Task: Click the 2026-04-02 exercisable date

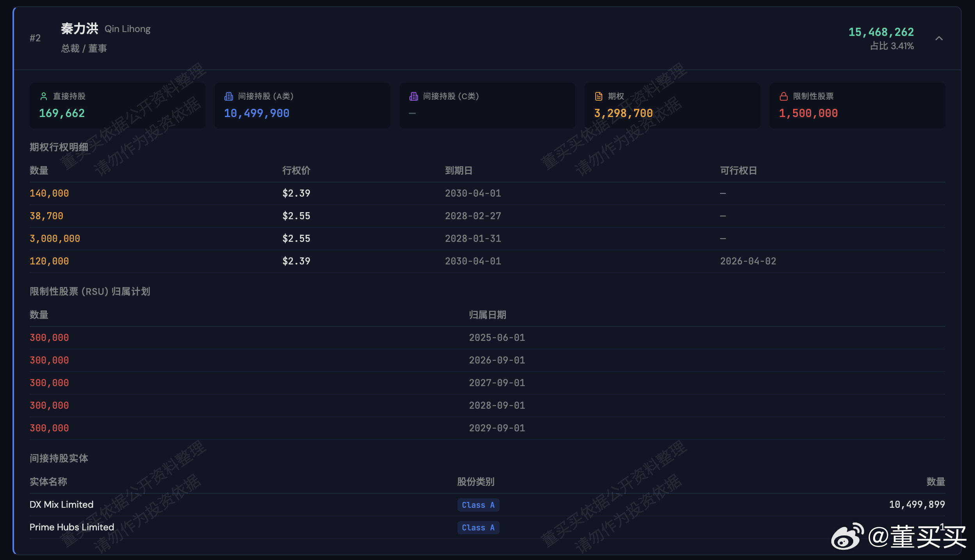Action: coord(748,261)
